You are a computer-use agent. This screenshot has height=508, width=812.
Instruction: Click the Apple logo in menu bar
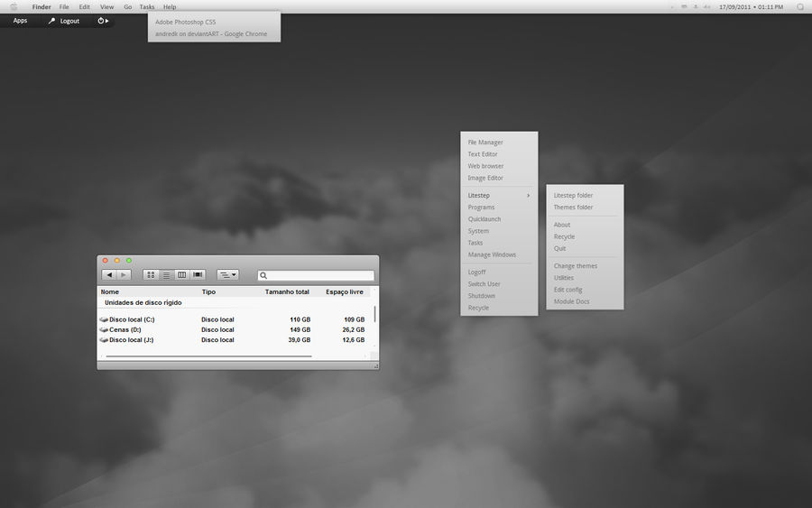pos(14,6)
